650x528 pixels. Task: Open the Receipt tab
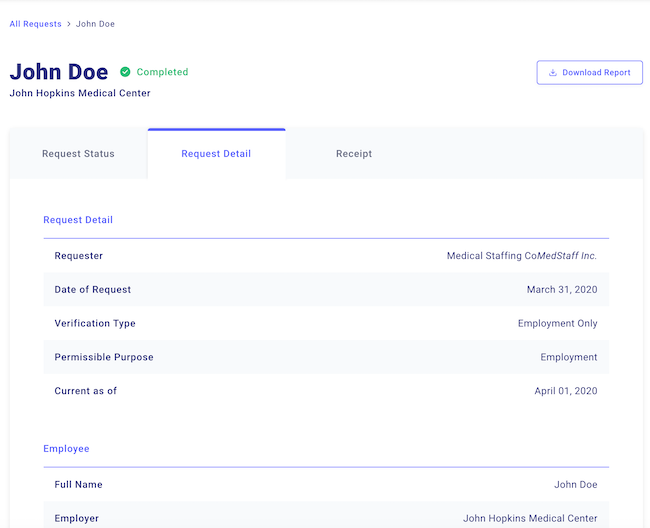tap(354, 154)
